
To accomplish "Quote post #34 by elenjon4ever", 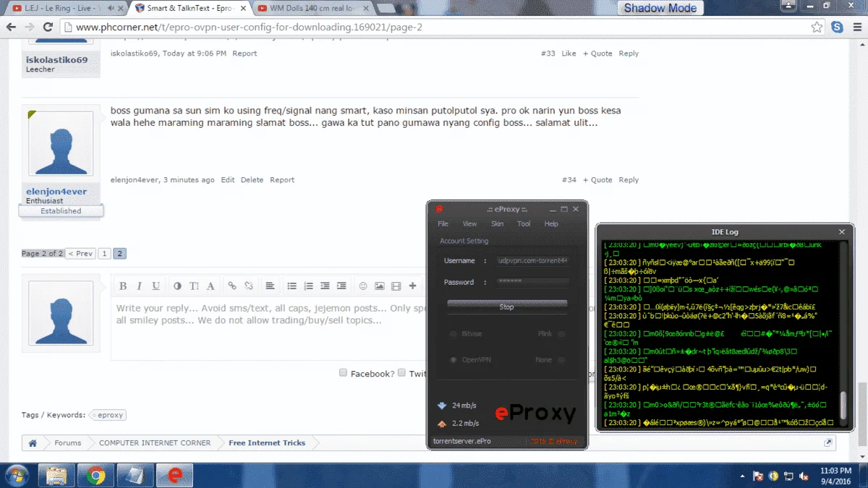I will (x=597, y=180).
